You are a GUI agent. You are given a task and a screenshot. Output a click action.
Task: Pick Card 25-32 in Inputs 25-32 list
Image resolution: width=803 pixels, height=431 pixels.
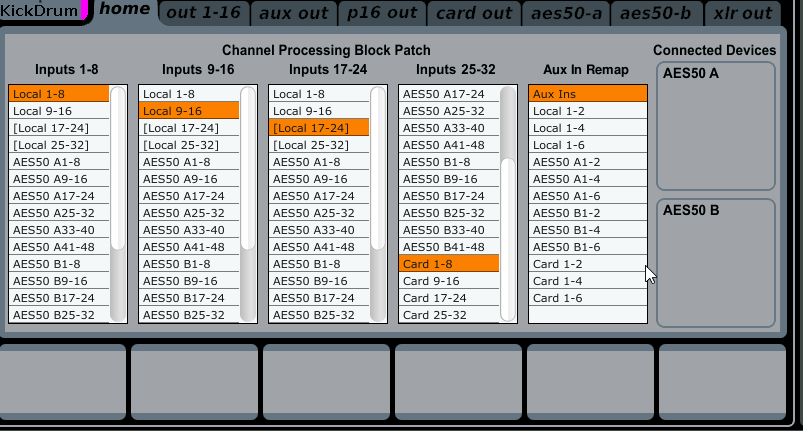[449, 315]
